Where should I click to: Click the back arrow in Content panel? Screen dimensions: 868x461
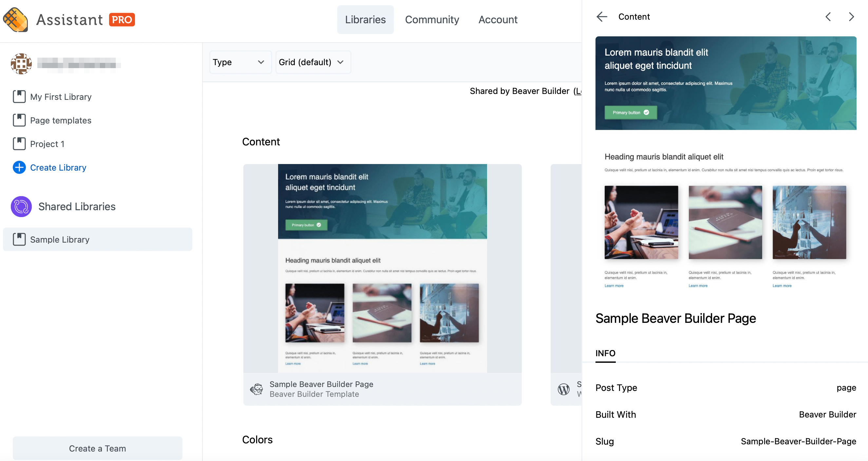click(601, 16)
